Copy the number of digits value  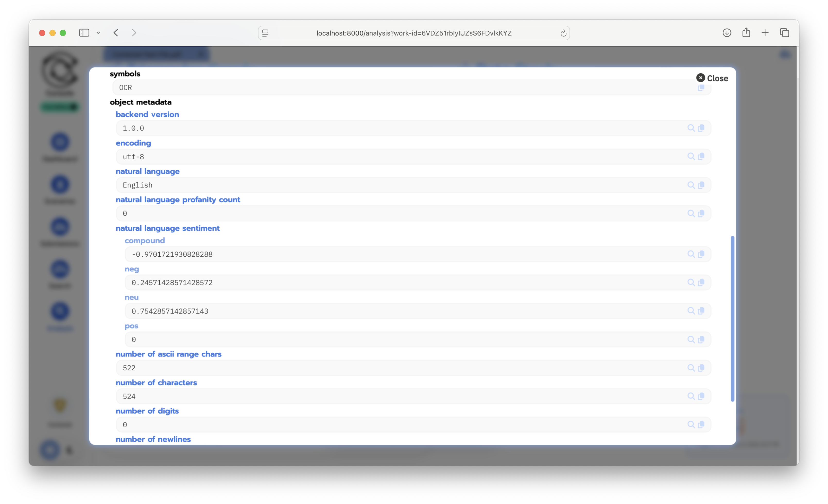pos(701,425)
